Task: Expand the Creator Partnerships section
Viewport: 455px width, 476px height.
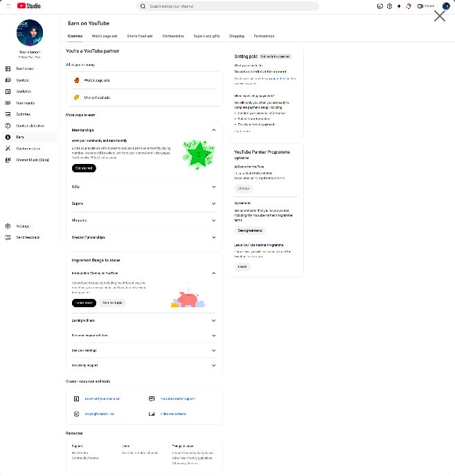Action: coord(214,237)
